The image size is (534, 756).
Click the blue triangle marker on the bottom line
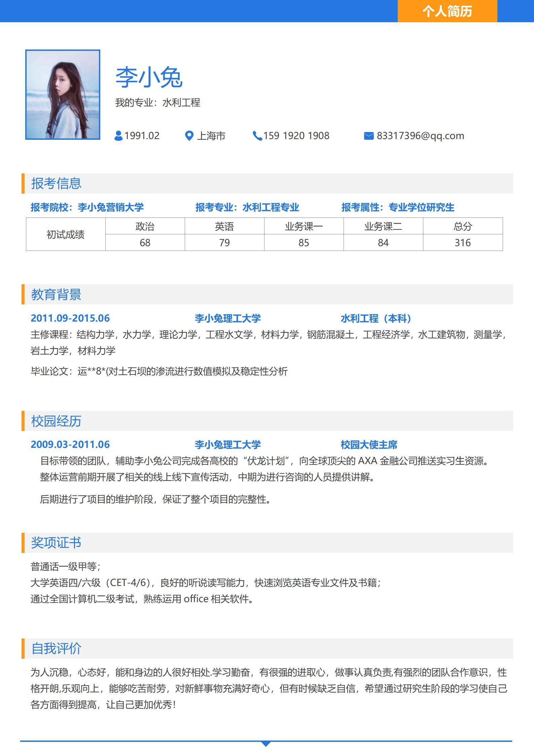pyautogui.click(x=266, y=744)
